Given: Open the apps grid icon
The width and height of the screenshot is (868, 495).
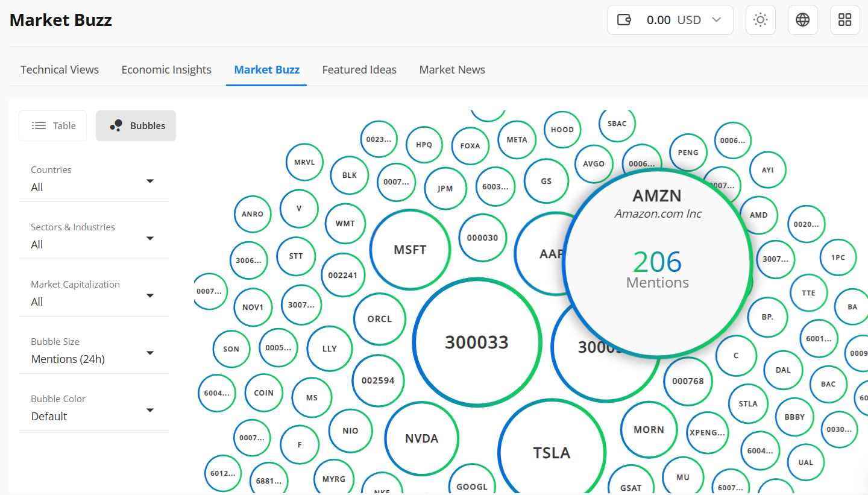Looking at the screenshot, I should 845,20.
